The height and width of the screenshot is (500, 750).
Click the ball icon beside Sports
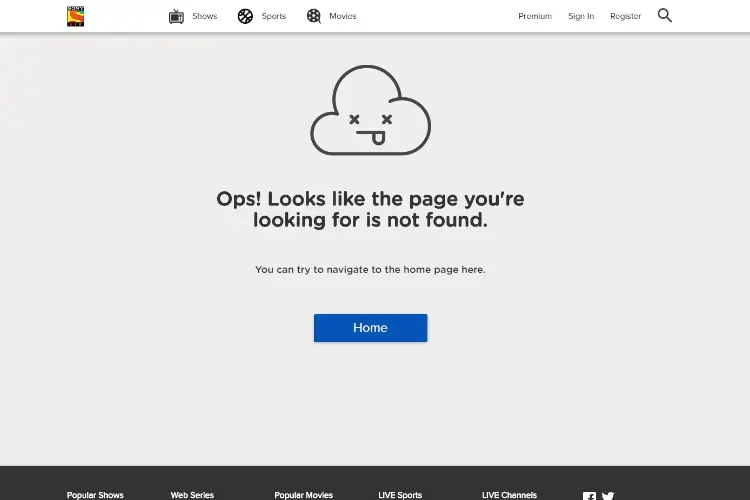[245, 16]
